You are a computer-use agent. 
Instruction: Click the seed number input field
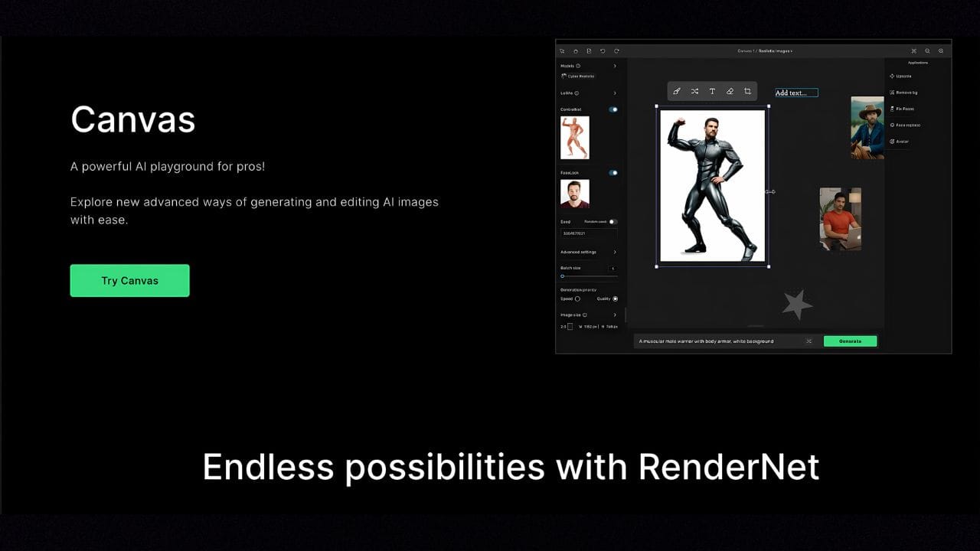(589, 233)
